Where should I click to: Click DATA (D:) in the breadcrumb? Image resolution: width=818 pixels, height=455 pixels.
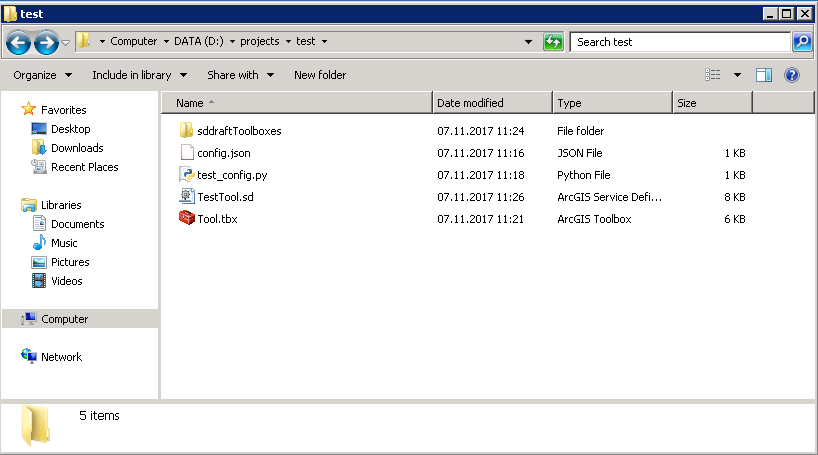tap(199, 41)
